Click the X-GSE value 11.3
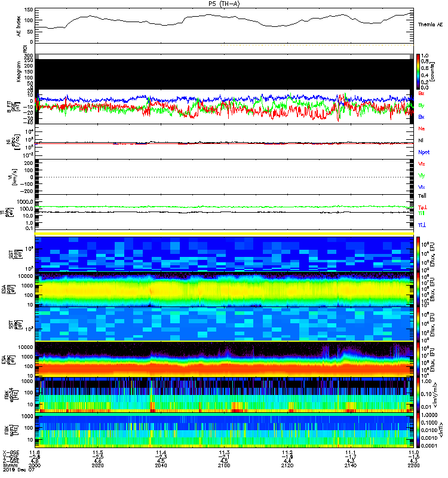Viewport: 448px width, 478px height. click(224, 453)
